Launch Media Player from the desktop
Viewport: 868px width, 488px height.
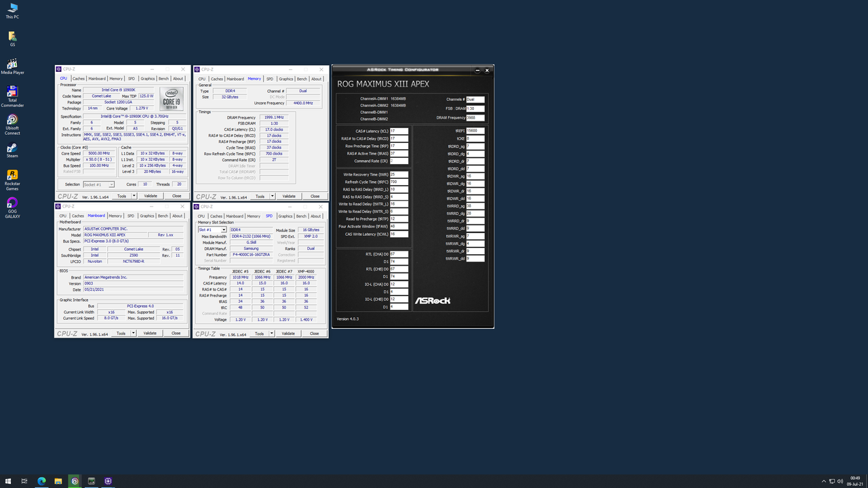tap(12, 67)
